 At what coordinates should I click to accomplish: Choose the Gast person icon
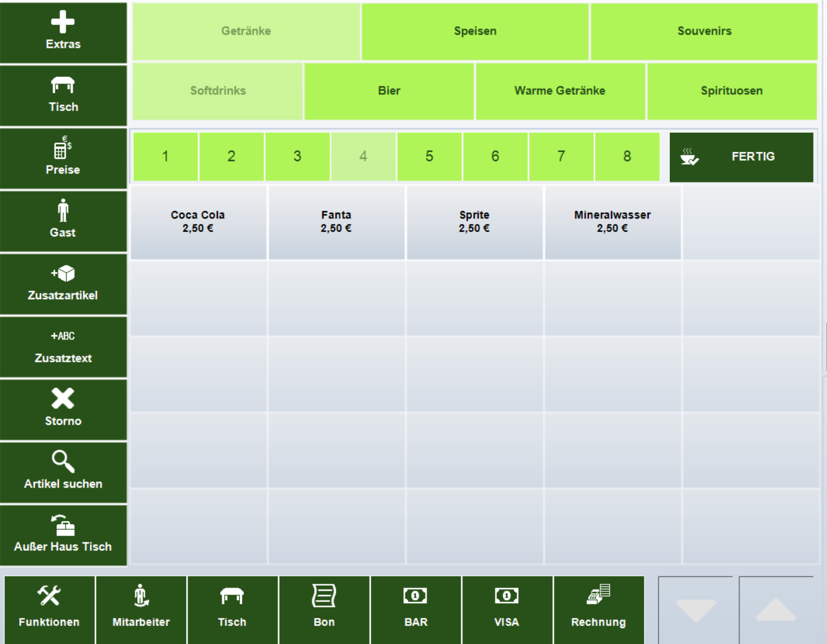(x=63, y=221)
